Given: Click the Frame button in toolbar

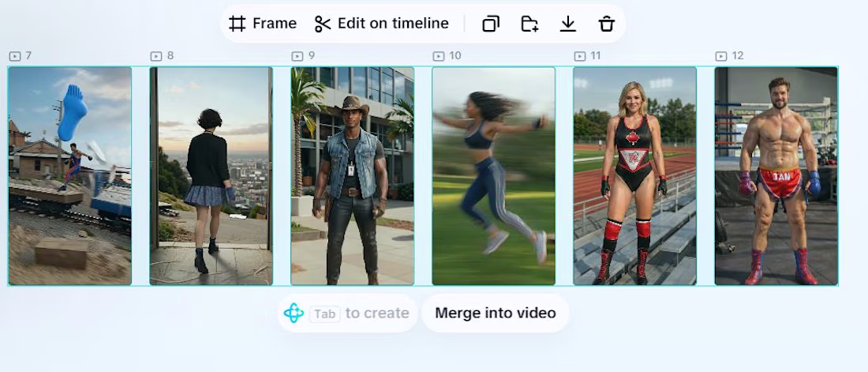Looking at the screenshot, I should pyautogui.click(x=263, y=24).
